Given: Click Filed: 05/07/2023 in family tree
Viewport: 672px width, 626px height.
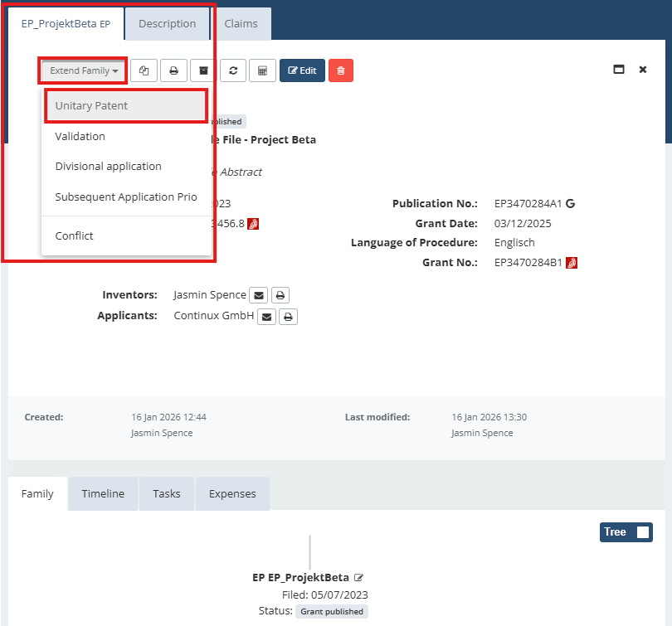Looking at the screenshot, I should coord(325,594).
